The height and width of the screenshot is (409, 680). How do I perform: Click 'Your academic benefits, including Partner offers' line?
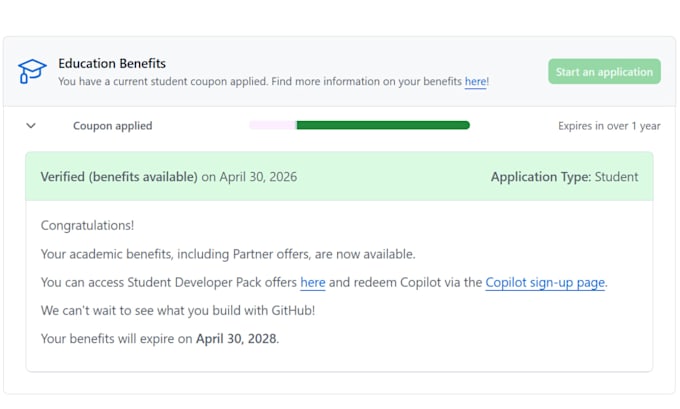pos(228,254)
